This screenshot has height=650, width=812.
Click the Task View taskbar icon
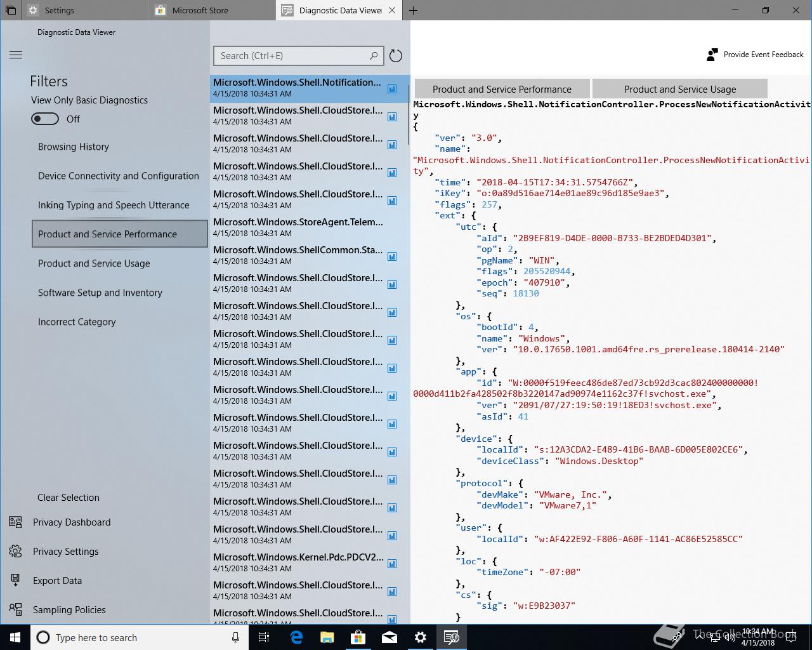pyautogui.click(x=265, y=637)
